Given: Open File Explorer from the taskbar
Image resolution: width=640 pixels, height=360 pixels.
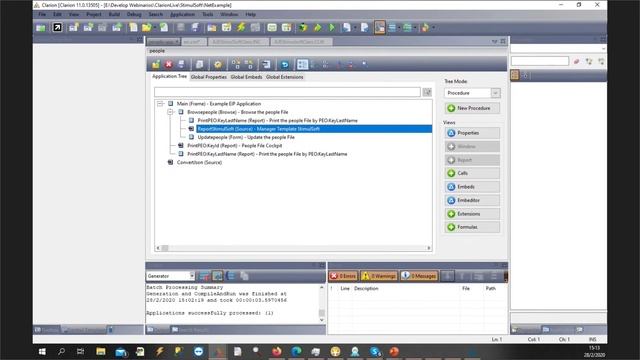Looking at the screenshot, I should pos(100,351).
